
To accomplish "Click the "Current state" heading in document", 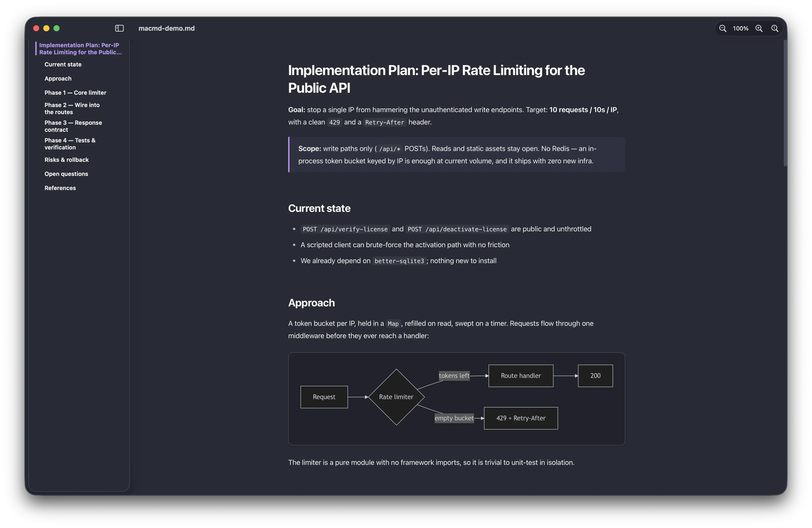I will [319, 208].
